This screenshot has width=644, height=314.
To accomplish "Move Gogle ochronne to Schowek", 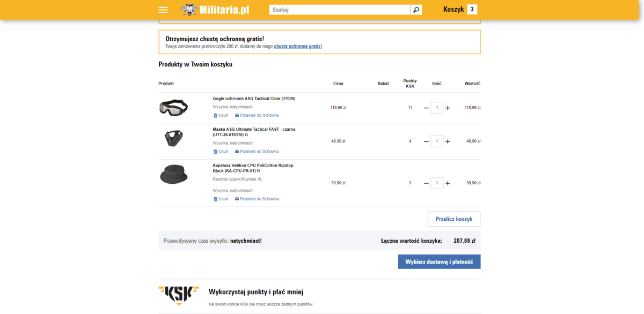I will click(257, 115).
